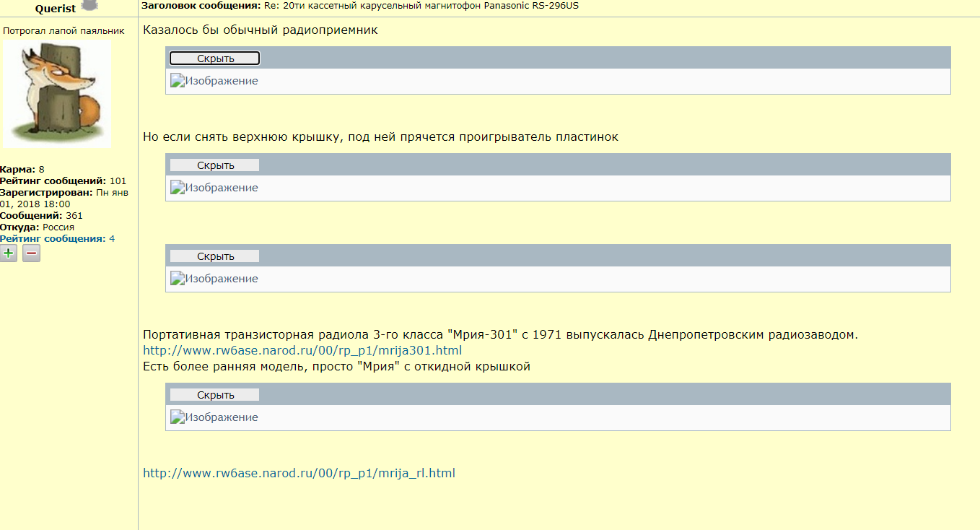Click the paragraph about 'Мрия-301' radiola
Viewport: 980px width, 530px height.
click(500, 335)
